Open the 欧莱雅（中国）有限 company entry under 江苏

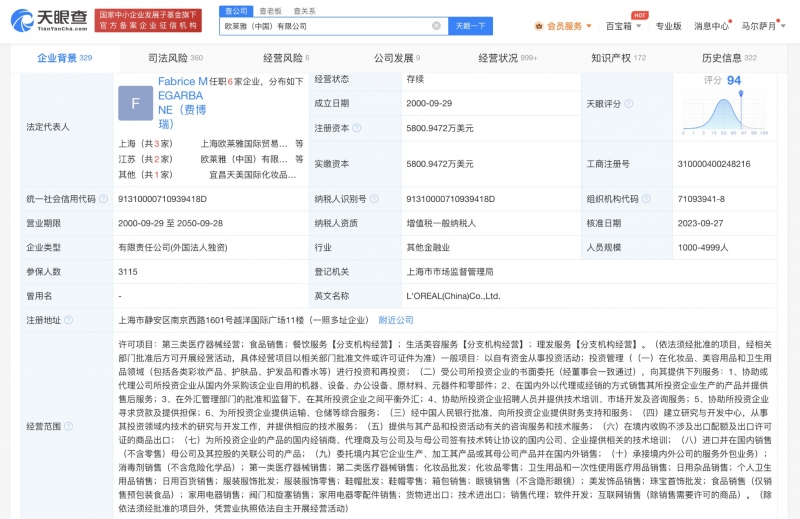tap(244, 159)
